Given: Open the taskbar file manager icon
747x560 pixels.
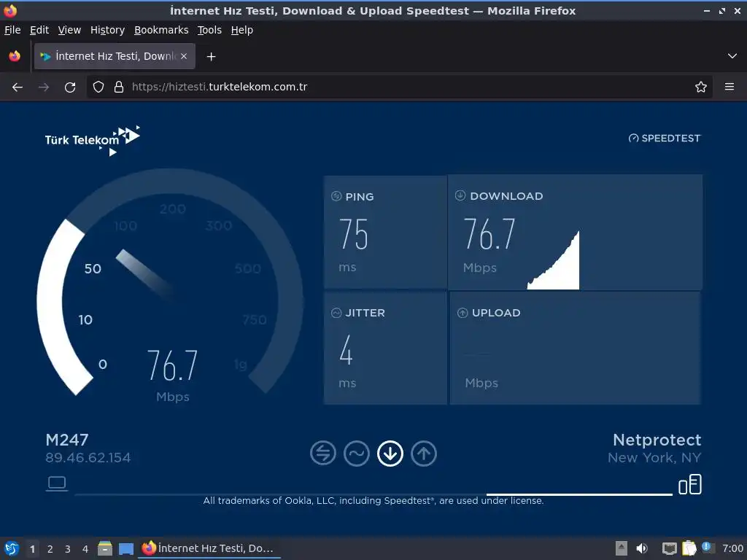Looking at the screenshot, I should (105, 548).
